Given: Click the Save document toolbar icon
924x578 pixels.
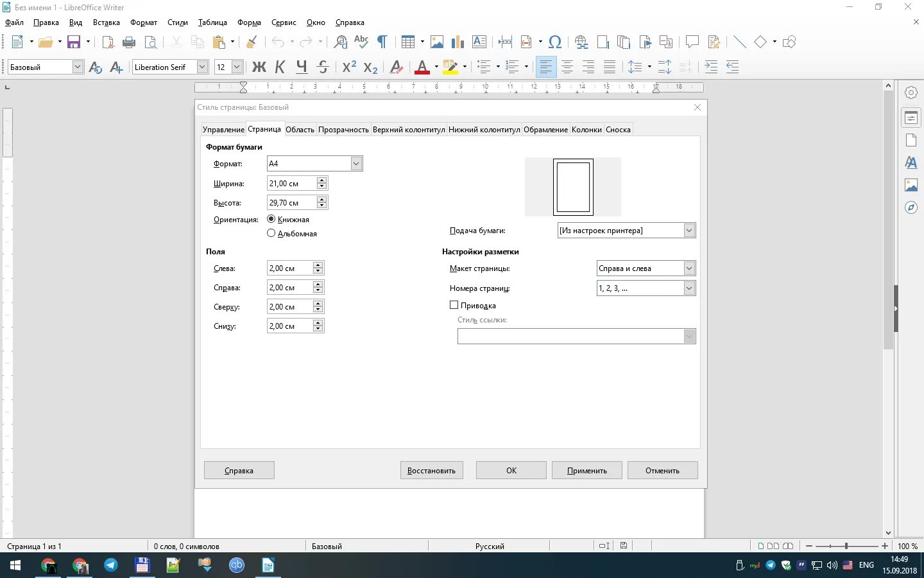Looking at the screenshot, I should tap(74, 42).
